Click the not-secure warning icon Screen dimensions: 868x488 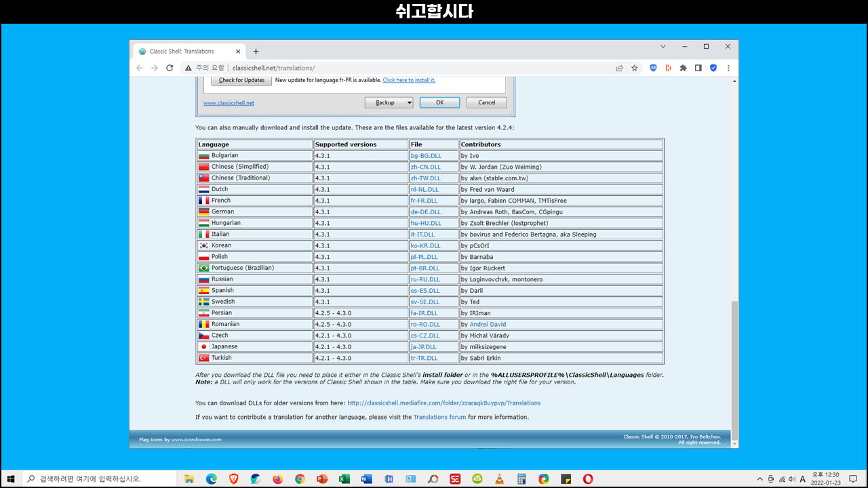[x=188, y=68]
